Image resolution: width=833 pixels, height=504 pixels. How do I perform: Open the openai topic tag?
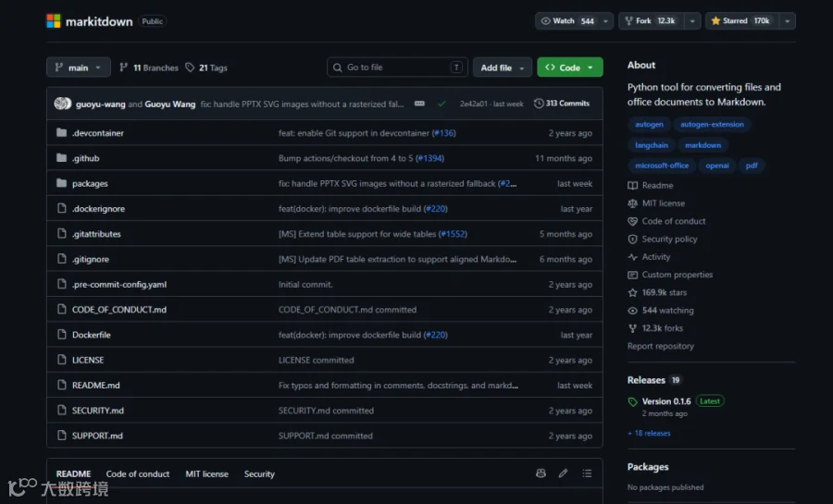717,166
